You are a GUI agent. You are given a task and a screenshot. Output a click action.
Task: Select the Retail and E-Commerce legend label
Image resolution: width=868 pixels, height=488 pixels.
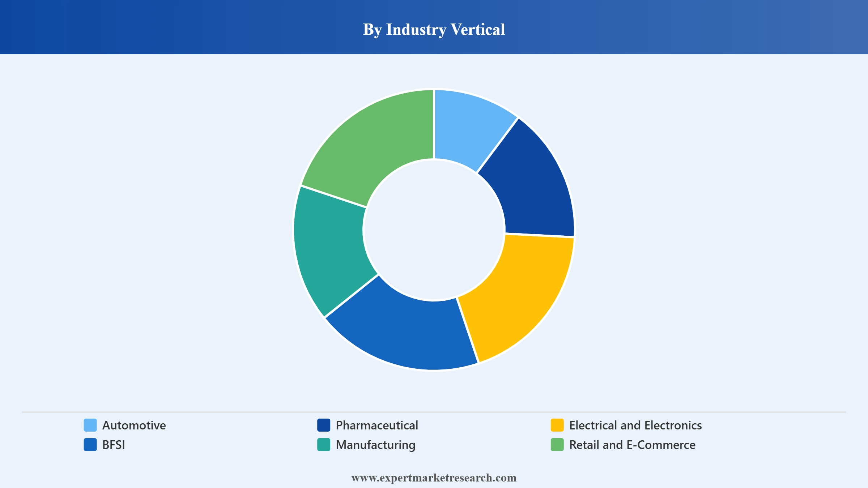pos(632,445)
